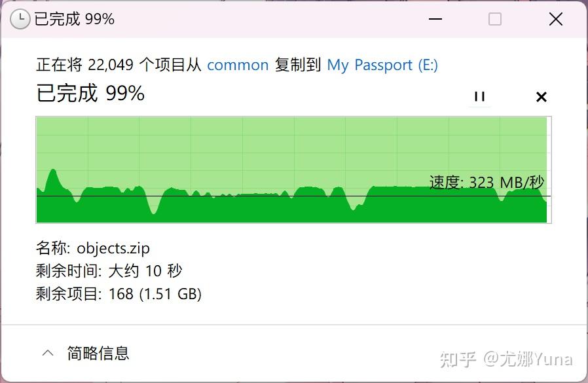588x383 pixels.
Task: Open the common source folder link
Action: coord(238,65)
